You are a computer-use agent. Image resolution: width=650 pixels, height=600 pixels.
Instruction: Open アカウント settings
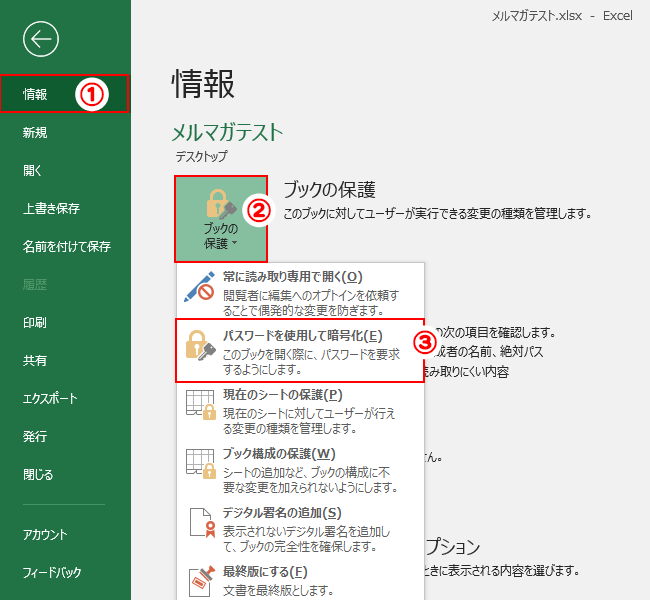(46, 534)
